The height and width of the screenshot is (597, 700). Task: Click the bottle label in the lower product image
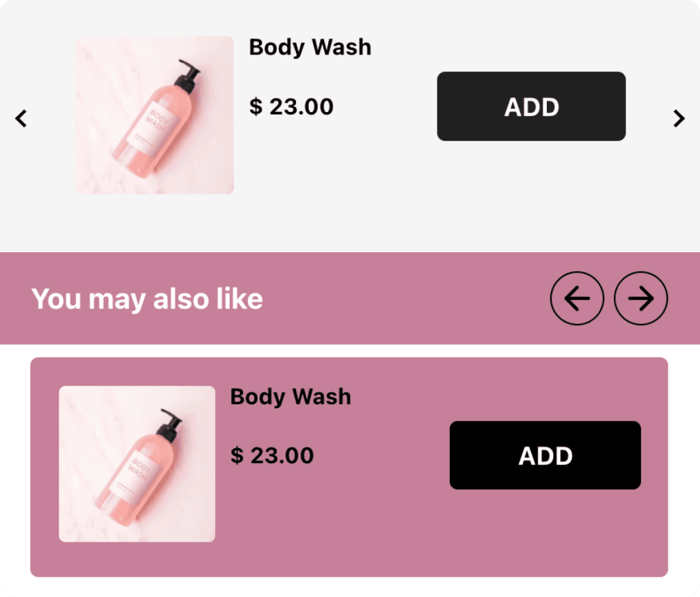pyautogui.click(x=144, y=466)
